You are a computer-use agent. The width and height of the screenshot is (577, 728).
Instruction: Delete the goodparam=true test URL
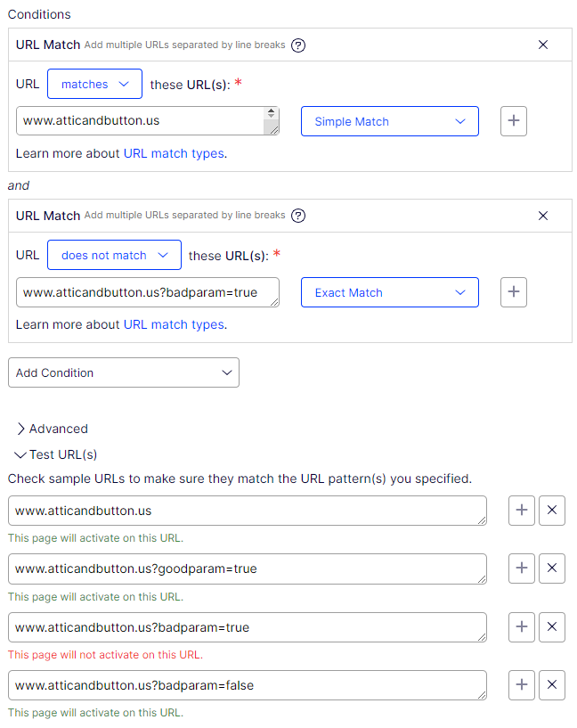pyautogui.click(x=552, y=568)
